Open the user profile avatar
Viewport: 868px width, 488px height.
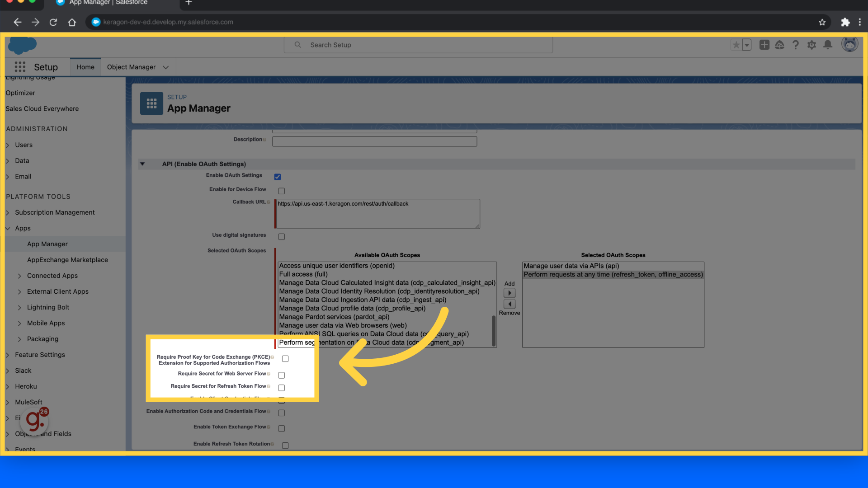[x=849, y=44]
